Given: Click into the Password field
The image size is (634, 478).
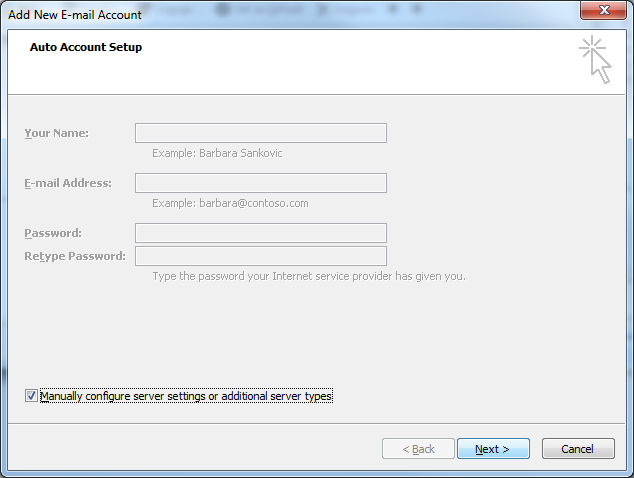Looking at the screenshot, I should click(x=261, y=233).
